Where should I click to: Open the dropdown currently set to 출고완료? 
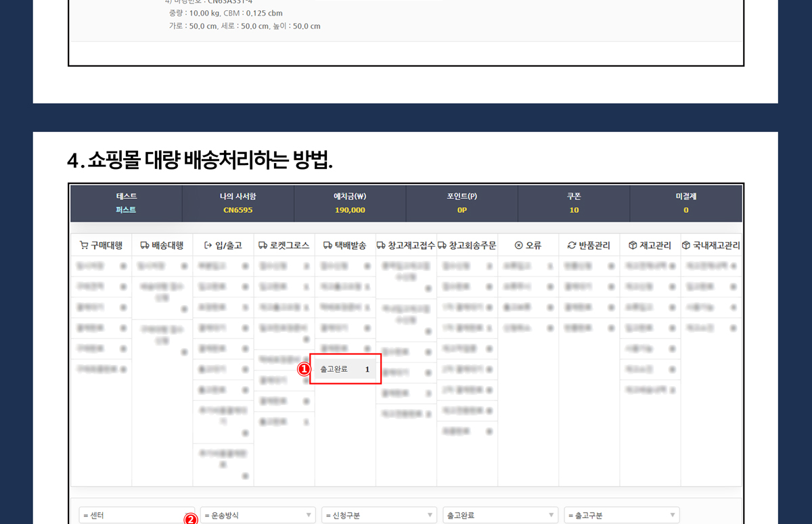point(500,515)
